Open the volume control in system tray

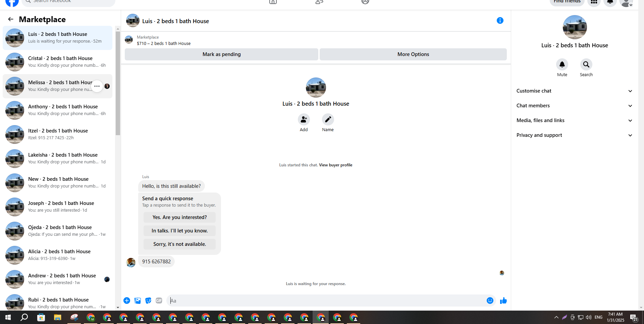[x=589, y=317]
